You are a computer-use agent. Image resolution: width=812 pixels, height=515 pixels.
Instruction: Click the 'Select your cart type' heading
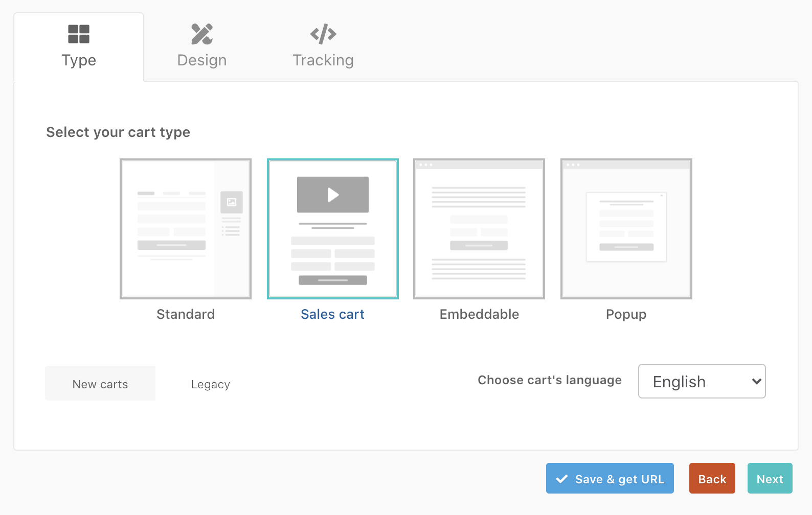point(118,132)
